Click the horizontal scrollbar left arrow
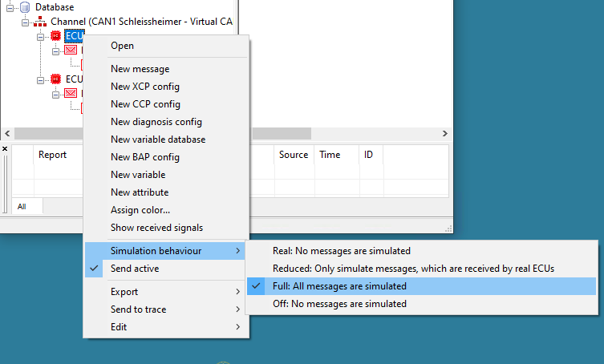The image size is (604, 364). [x=7, y=134]
